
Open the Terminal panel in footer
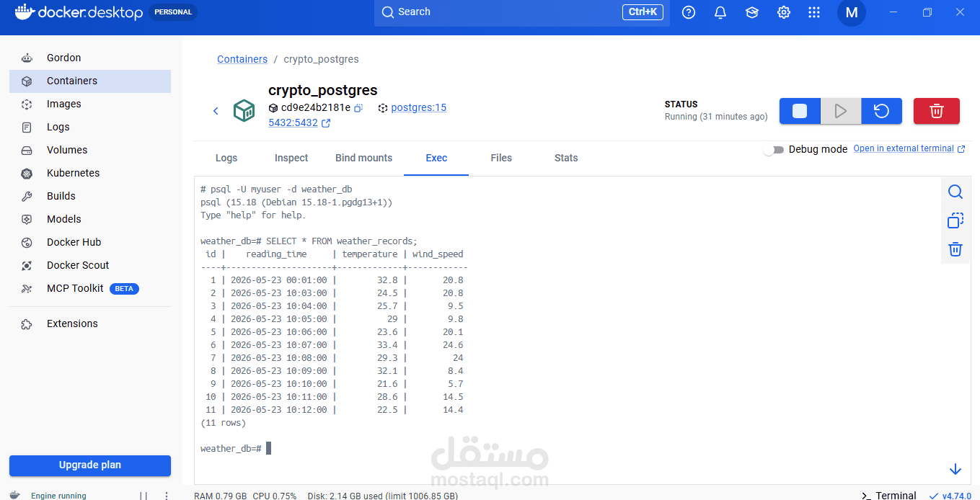click(x=889, y=495)
